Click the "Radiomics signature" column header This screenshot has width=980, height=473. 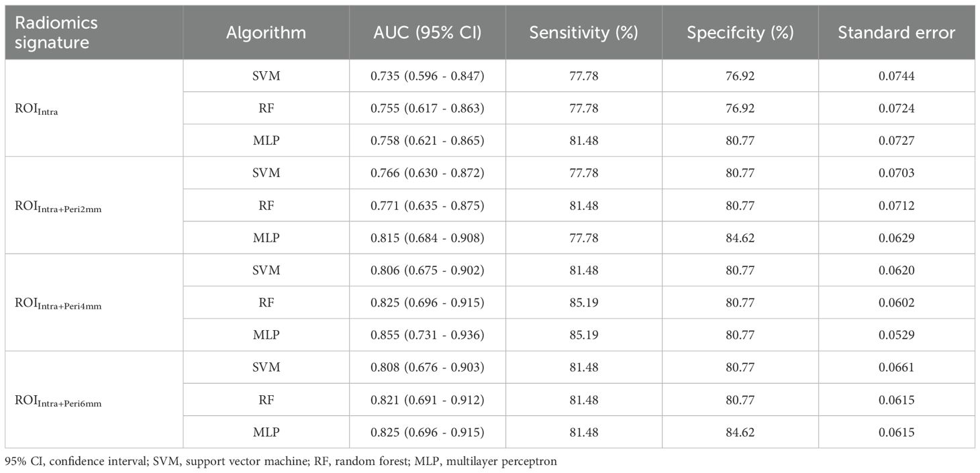[x=56, y=32]
